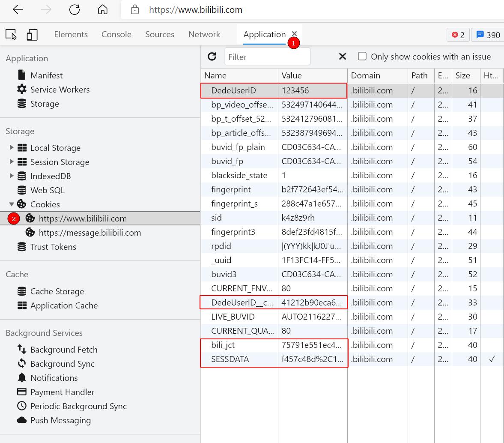Open Push Messaging service
Image resolution: width=504 pixels, height=443 pixels.
point(60,420)
